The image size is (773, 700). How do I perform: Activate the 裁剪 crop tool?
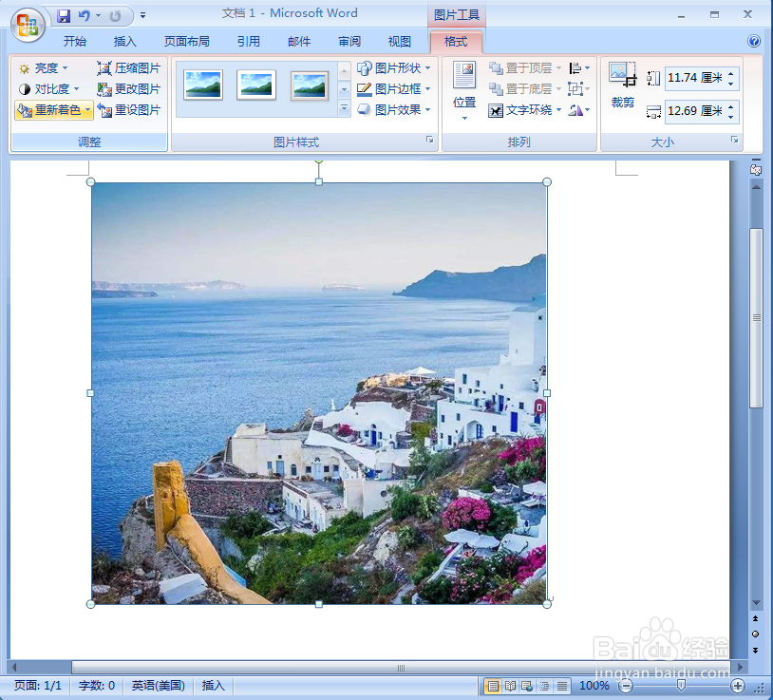pyautogui.click(x=623, y=85)
